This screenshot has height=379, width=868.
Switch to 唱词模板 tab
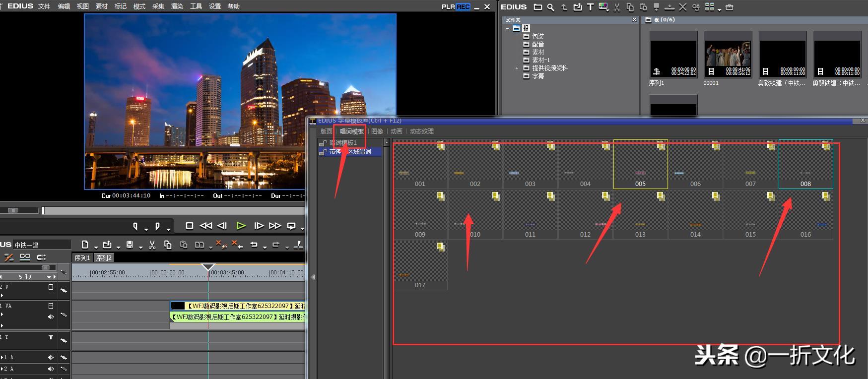coord(352,131)
